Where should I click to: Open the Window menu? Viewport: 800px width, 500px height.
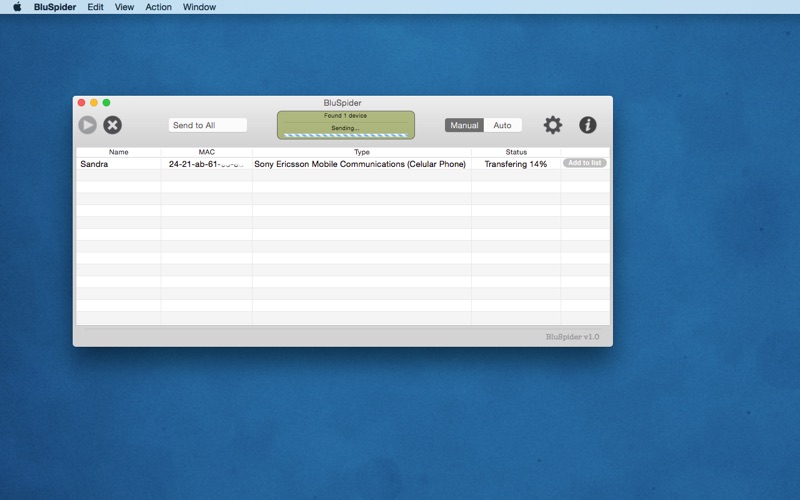click(x=199, y=7)
